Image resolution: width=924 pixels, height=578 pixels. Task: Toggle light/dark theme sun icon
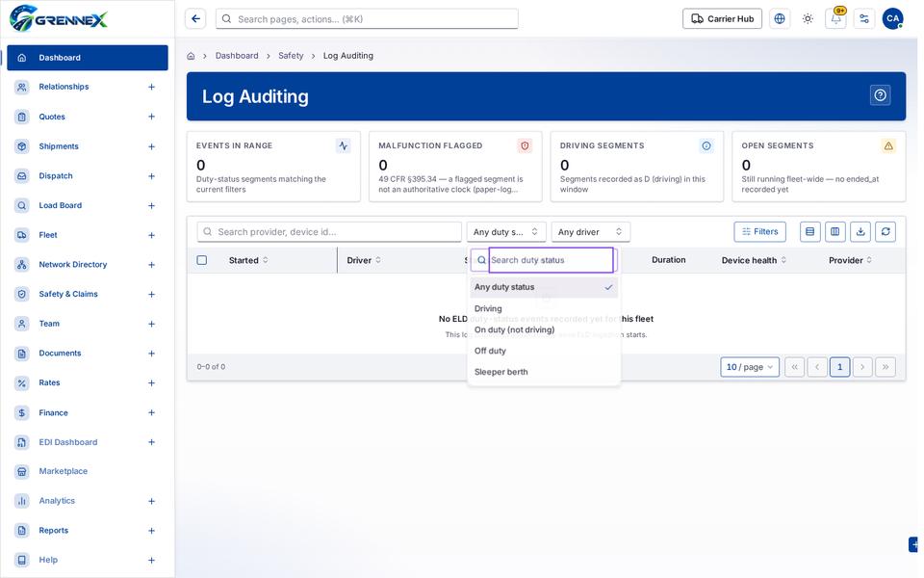808,19
